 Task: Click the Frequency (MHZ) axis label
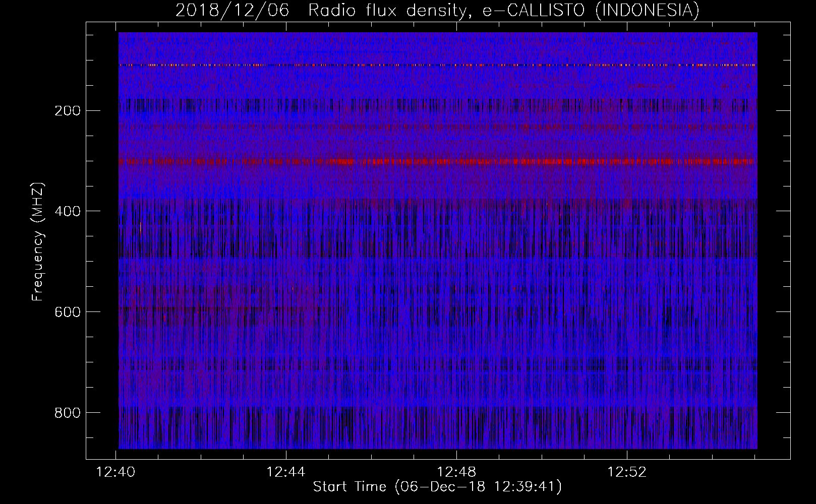tap(38, 241)
